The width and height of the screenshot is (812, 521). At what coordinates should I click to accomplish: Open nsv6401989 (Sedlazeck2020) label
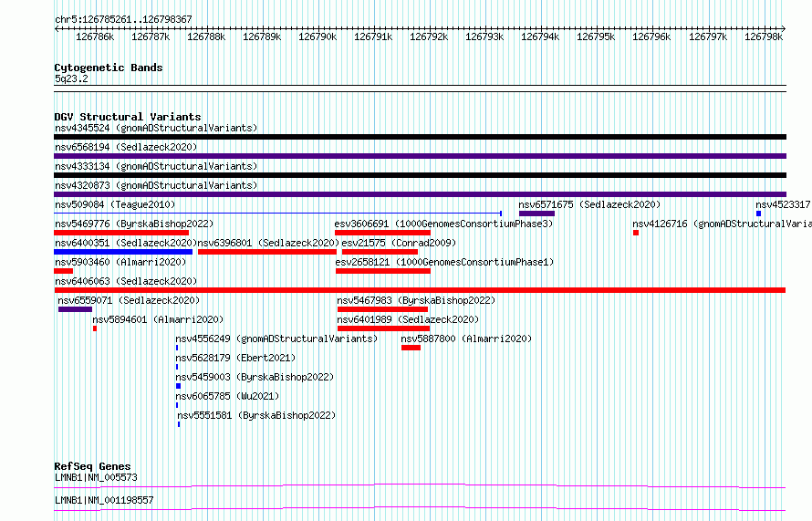tap(408, 319)
